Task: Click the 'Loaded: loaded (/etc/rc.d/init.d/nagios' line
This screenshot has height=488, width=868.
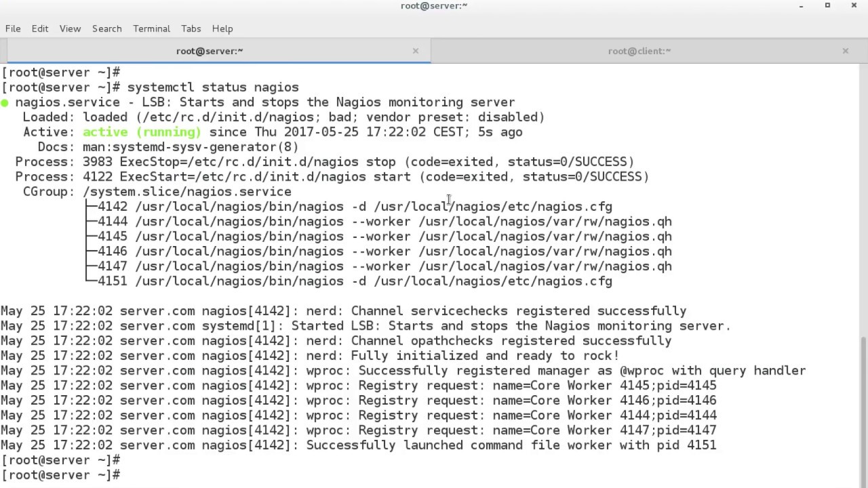Action: click(283, 117)
